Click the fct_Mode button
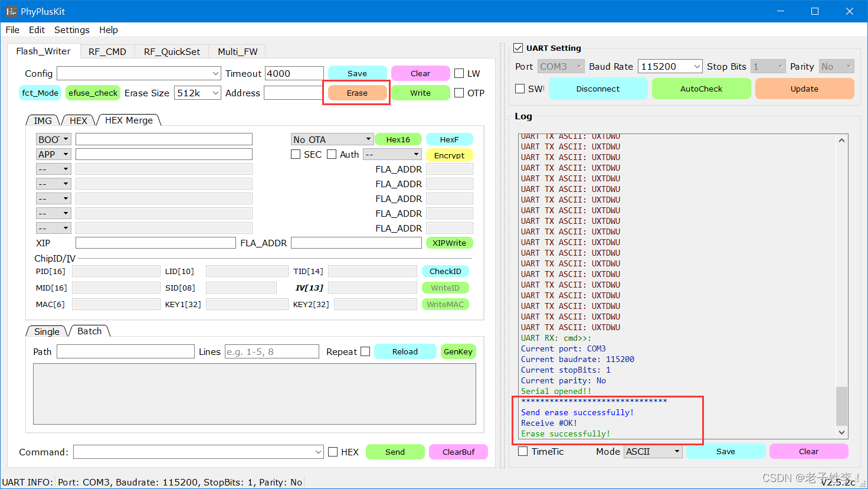Screen dimensions: 868x489 (40, 93)
